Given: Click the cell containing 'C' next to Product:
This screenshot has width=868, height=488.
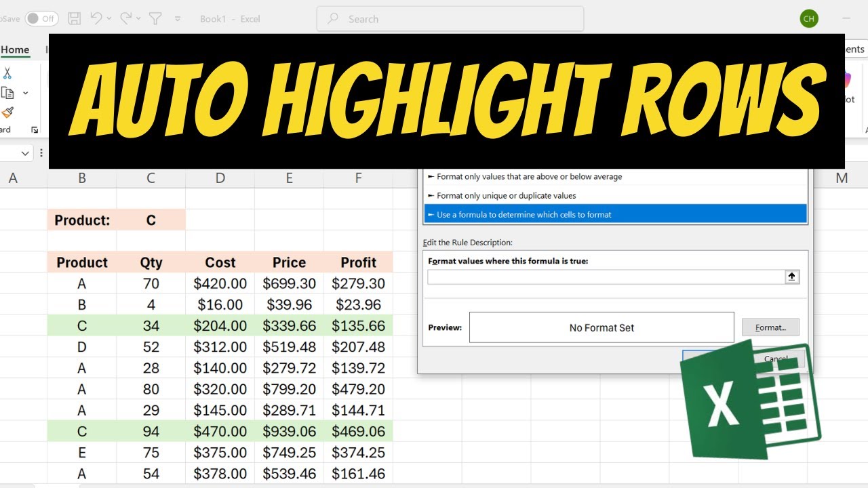Looking at the screenshot, I should (x=151, y=220).
